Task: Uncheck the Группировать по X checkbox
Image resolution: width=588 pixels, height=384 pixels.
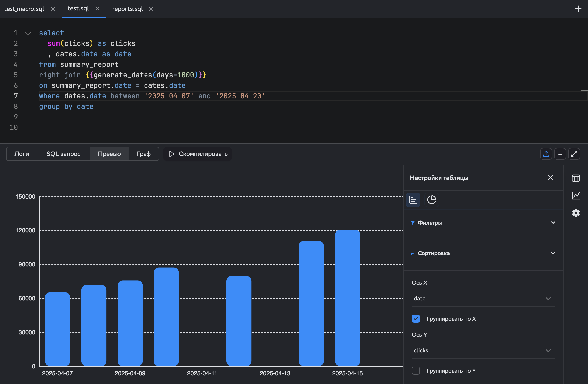Action: (416, 319)
